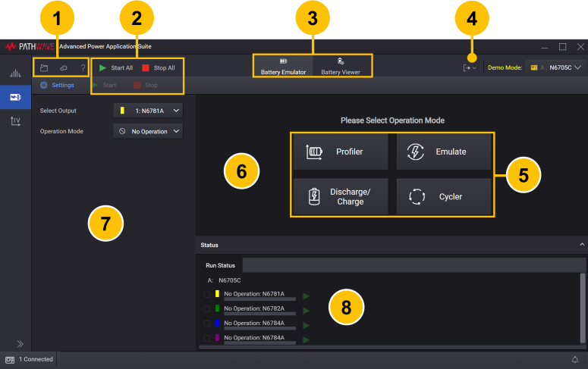Click the green Start All play icon
Viewport: 588px width, 369px height.
point(102,67)
